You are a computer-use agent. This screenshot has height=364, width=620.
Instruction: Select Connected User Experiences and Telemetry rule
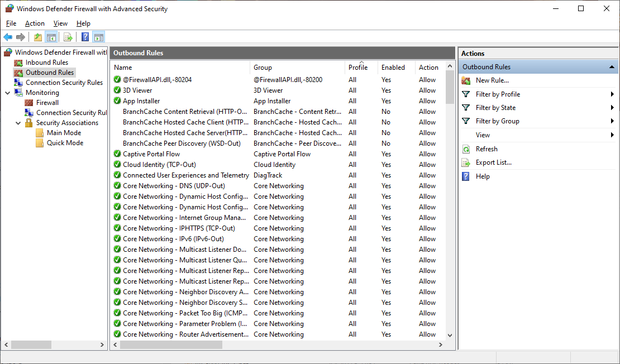click(x=186, y=175)
